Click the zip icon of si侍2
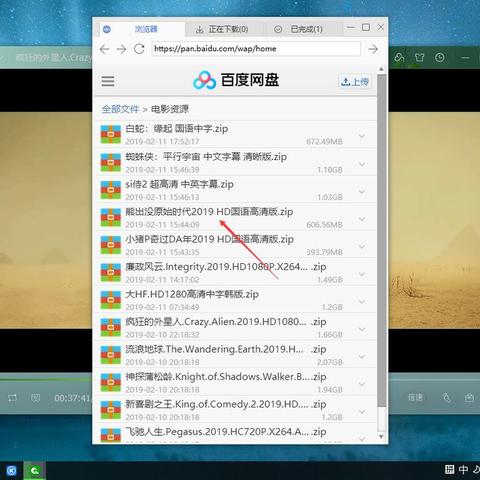 [x=111, y=190]
